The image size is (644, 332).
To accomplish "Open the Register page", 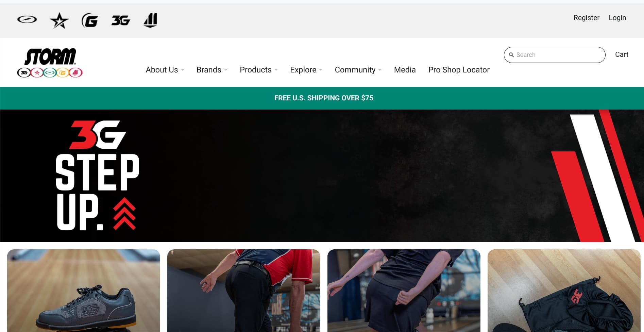I will (x=586, y=18).
